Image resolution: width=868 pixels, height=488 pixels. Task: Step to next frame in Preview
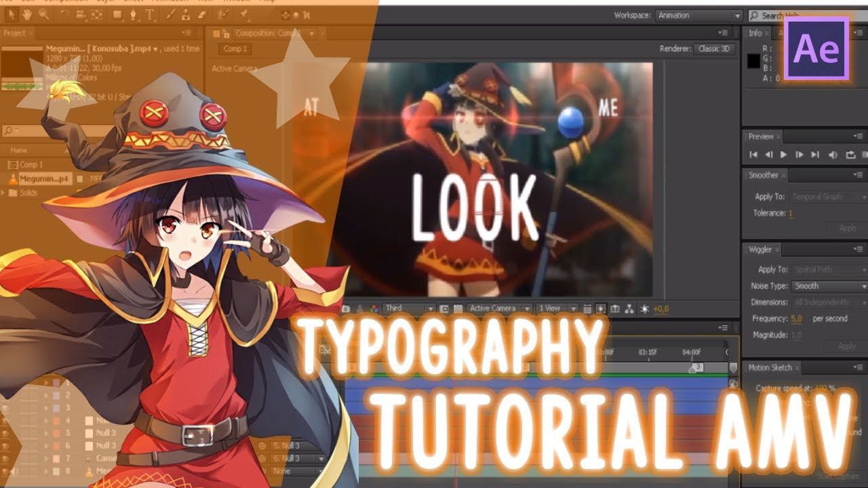point(800,155)
